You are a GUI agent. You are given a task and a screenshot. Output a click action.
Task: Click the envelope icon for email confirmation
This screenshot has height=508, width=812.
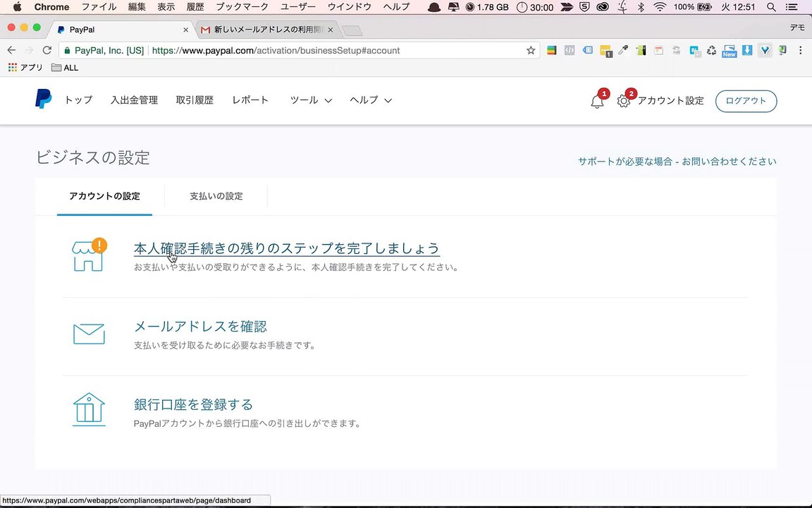tap(89, 334)
